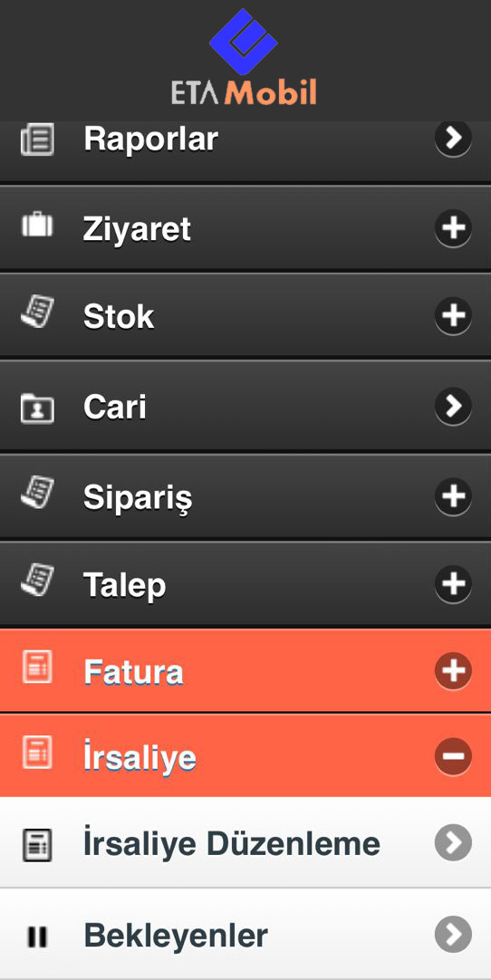The image size is (491, 980).
Task: Click the Bekleyenler pause icon
Action: pos(37,937)
